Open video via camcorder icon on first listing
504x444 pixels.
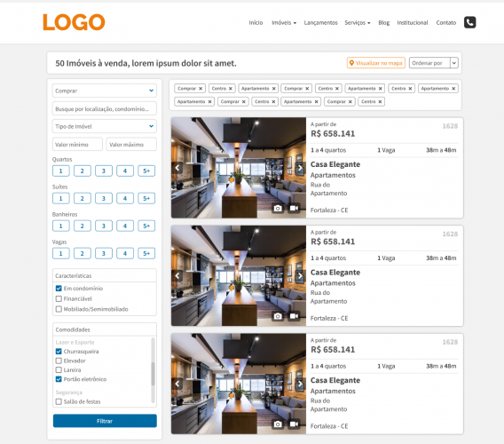(x=294, y=209)
